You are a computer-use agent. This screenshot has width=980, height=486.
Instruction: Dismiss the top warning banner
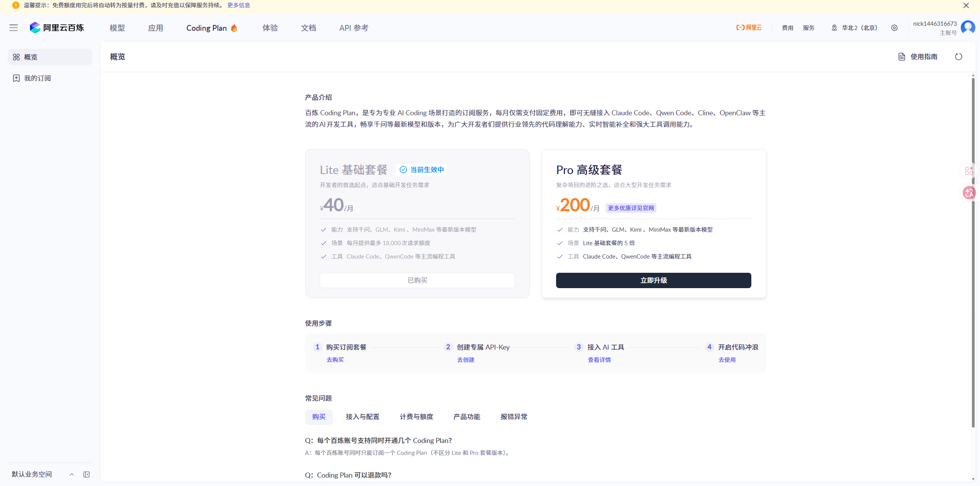tap(966, 5)
